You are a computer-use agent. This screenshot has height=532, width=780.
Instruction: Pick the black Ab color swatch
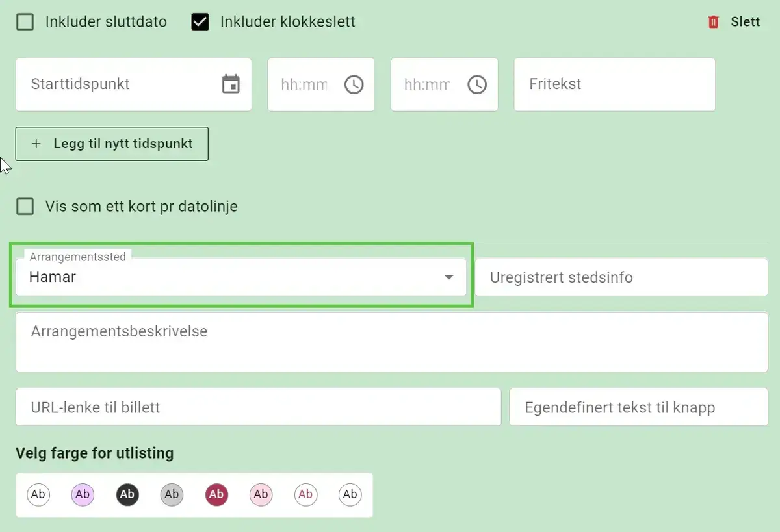pyautogui.click(x=127, y=495)
